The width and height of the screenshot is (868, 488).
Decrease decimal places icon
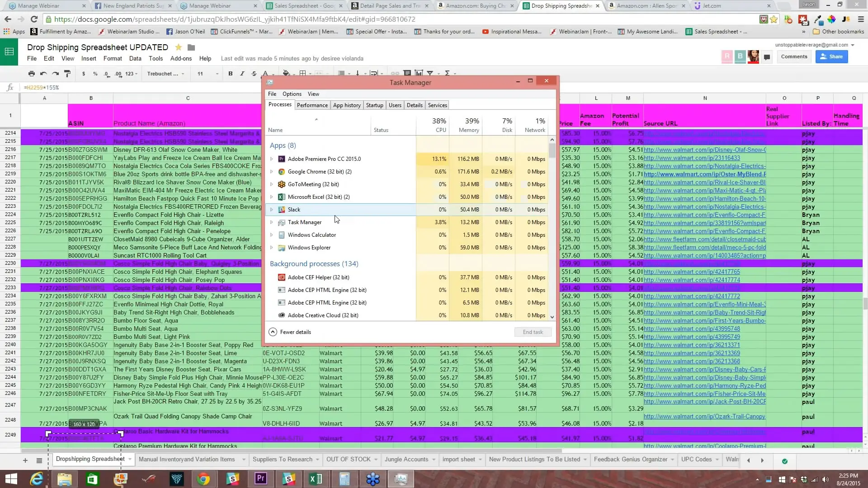tap(106, 74)
